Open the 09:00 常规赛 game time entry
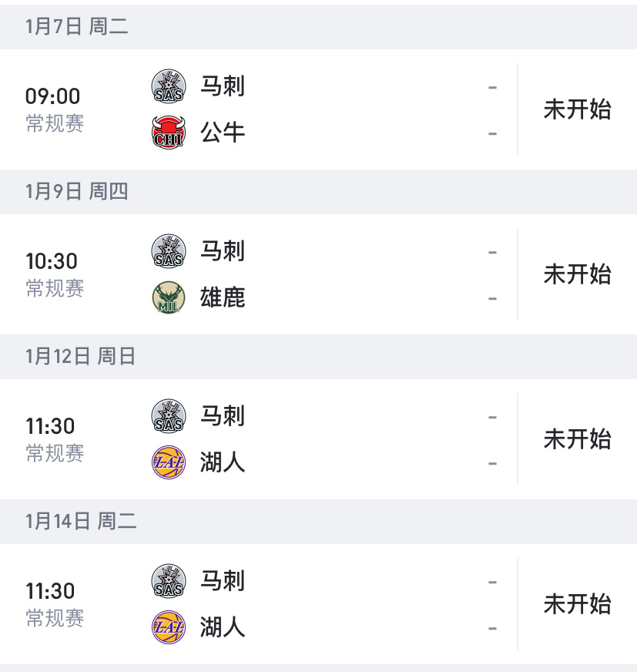Screen dimensions: 637x672 [55, 109]
